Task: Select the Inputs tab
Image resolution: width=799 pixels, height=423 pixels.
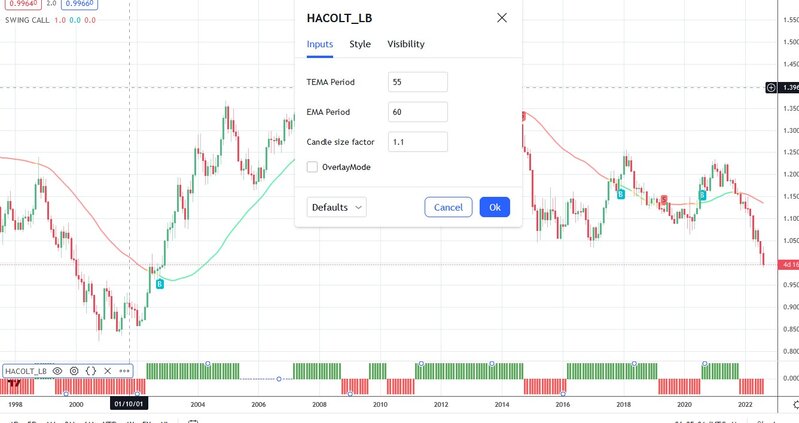Action: 320,44
